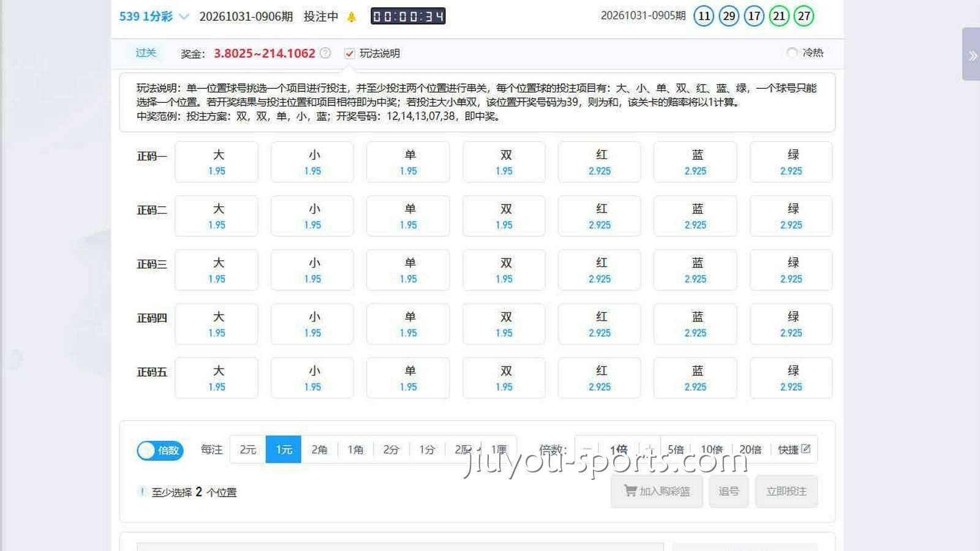Bet 双 on 正码四
The width and height of the screenshot is (980, 551).
[504, 324]
